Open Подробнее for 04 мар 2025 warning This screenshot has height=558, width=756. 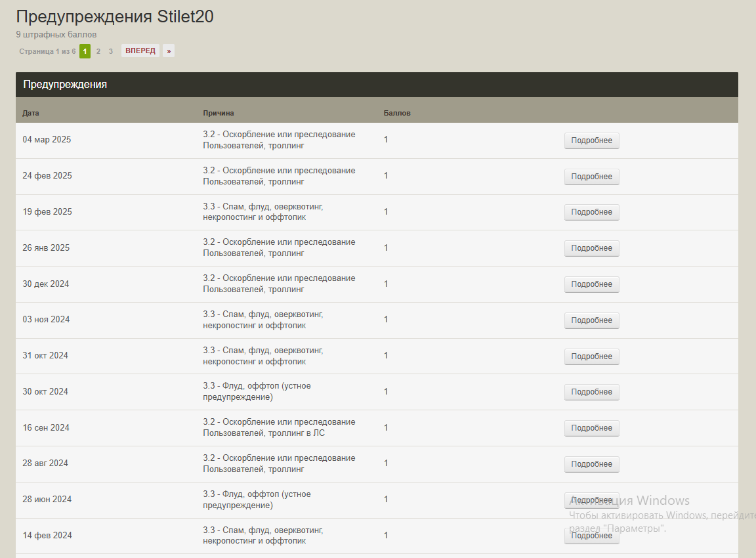pos(591,140)
